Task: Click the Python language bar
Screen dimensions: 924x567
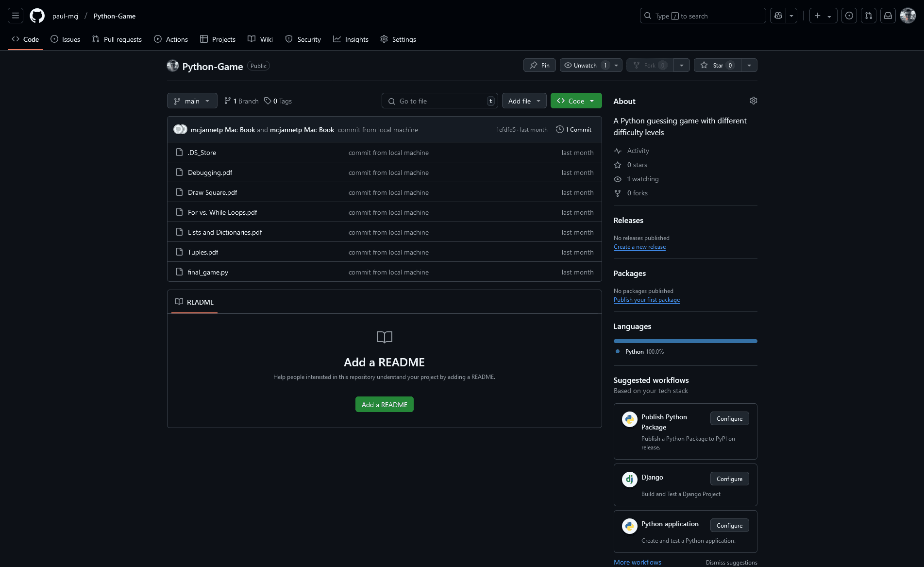Action: (x=685, y=341)
